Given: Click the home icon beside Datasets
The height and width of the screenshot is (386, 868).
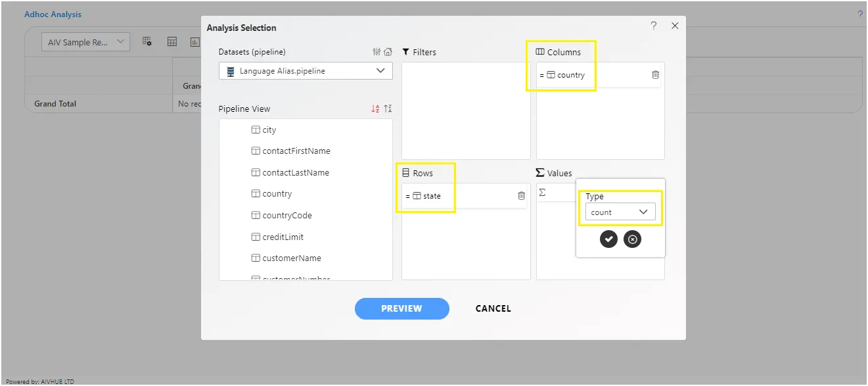Looking at the screenshot, I should click(x=388, y=52).
